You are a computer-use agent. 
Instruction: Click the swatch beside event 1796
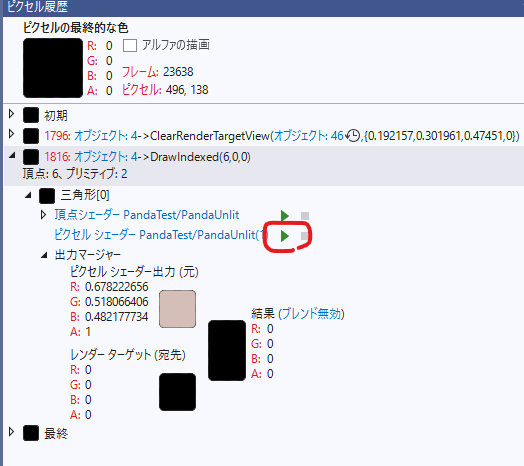31,136
